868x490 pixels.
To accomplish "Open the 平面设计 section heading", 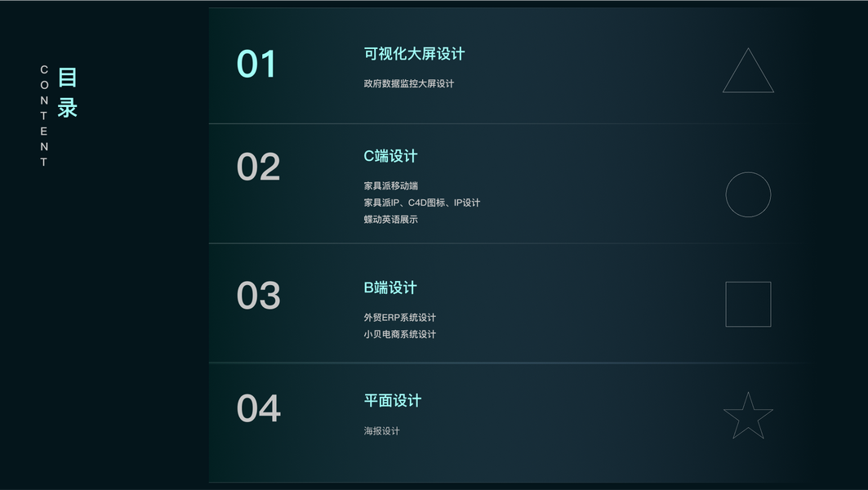I will 393,400.
